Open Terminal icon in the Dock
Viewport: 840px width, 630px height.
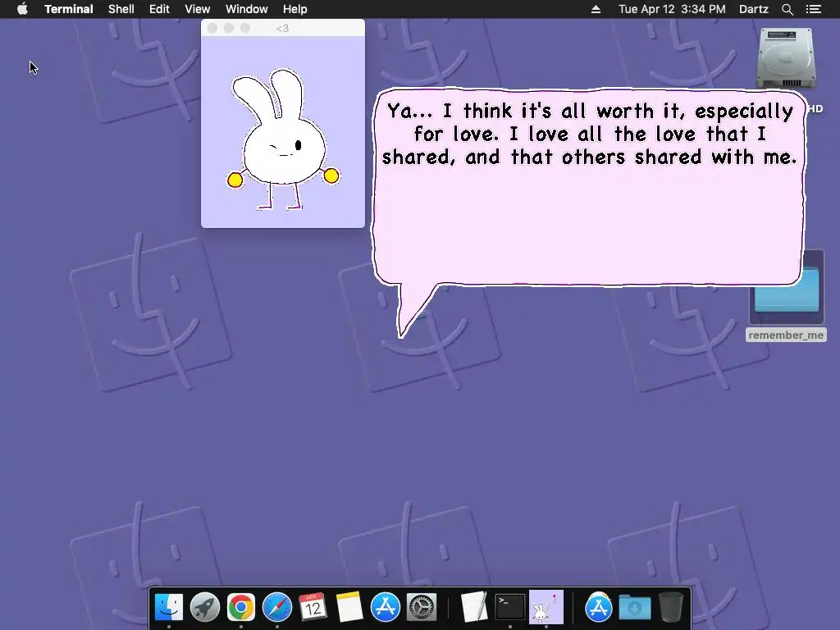(x=509, y=607)
